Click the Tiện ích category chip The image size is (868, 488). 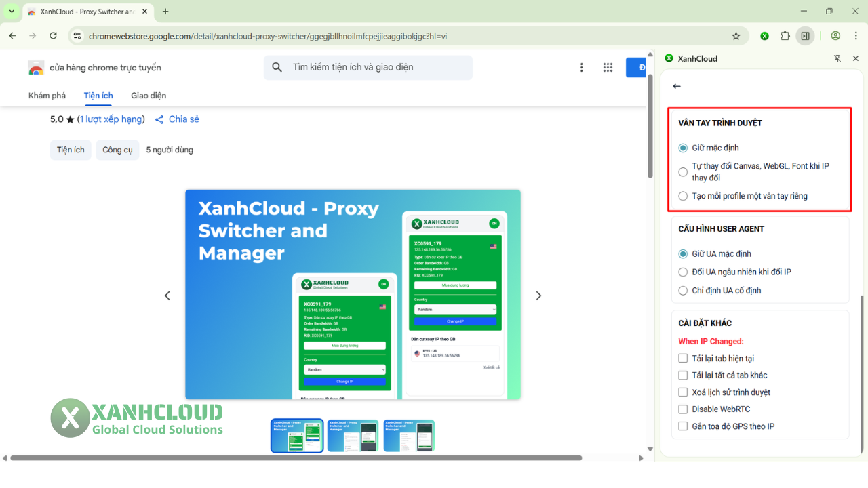pos(71,150)
